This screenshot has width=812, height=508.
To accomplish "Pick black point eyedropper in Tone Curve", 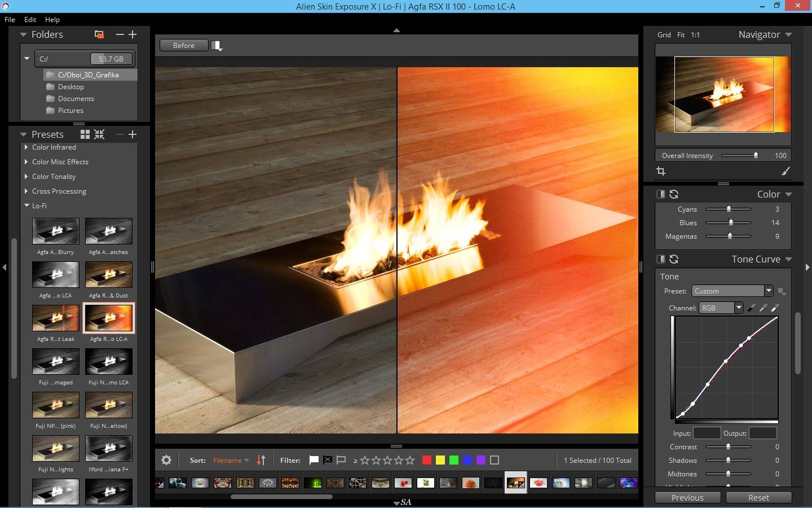I will point(752,308).
